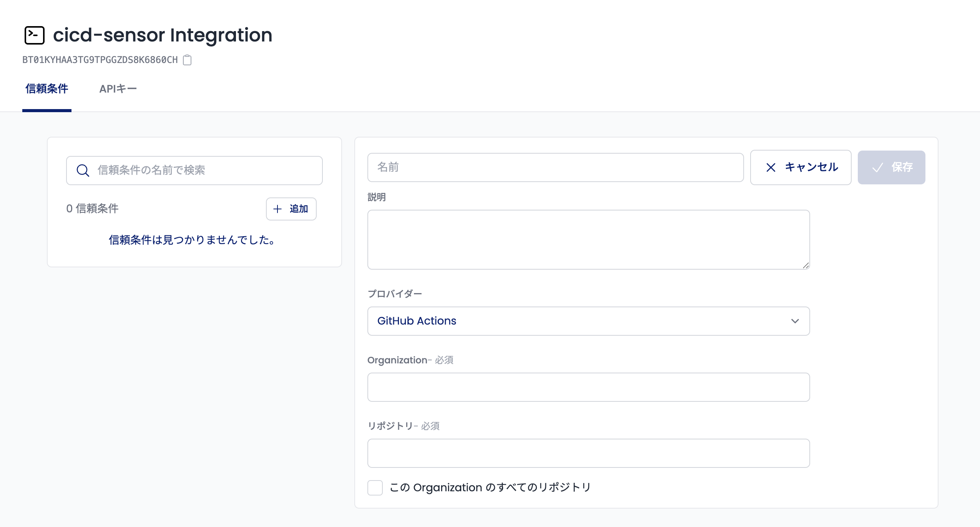
Task: Click the リポジトリ required input field
Action: 588,453
